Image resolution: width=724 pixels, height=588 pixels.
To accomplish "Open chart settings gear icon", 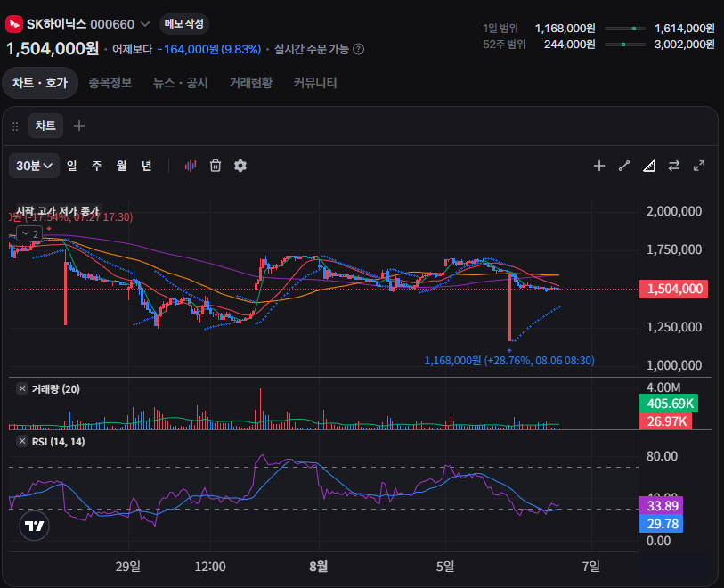I will 240,166.
